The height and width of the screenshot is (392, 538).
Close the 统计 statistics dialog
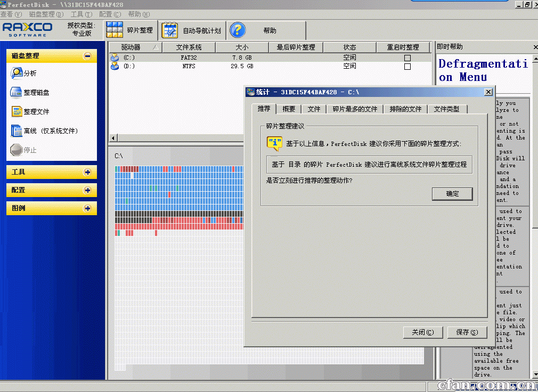pyautogui.click(x=488, y=92)
